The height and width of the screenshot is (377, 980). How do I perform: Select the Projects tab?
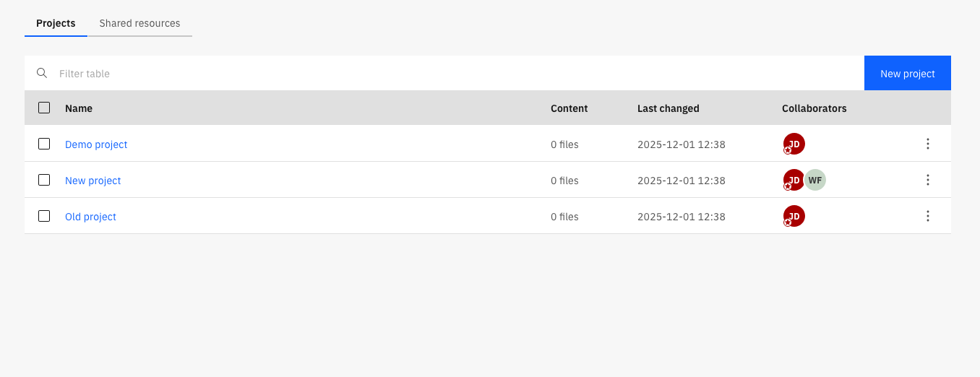56,23
